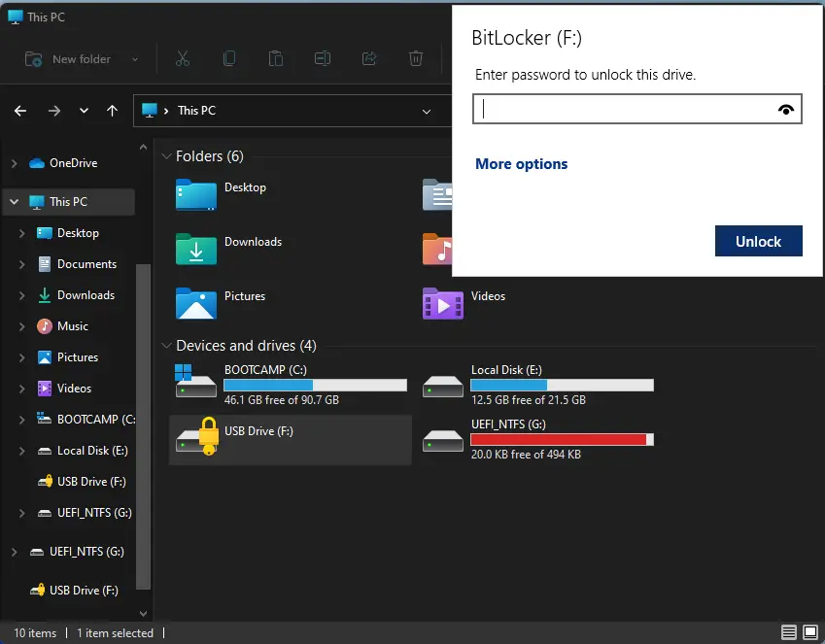Select OneDrive in the navigation pane
This screenshot has width=825, height=644.
click(x=74, y=163)
